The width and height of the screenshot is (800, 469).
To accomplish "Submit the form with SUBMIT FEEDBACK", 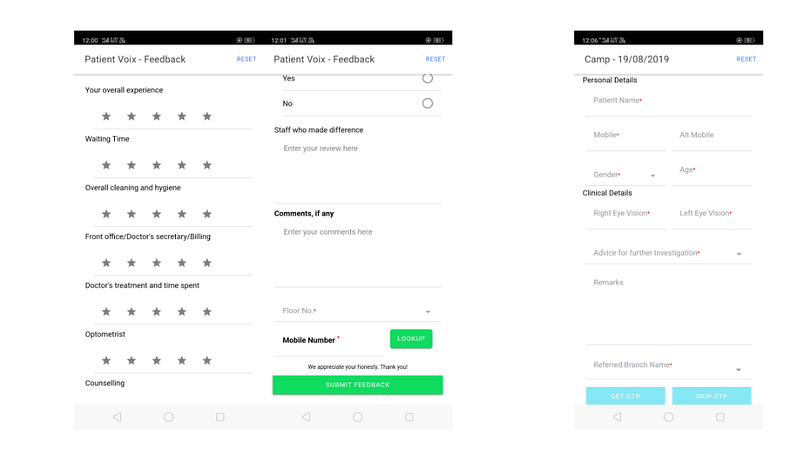I will (x=358, y=385).
